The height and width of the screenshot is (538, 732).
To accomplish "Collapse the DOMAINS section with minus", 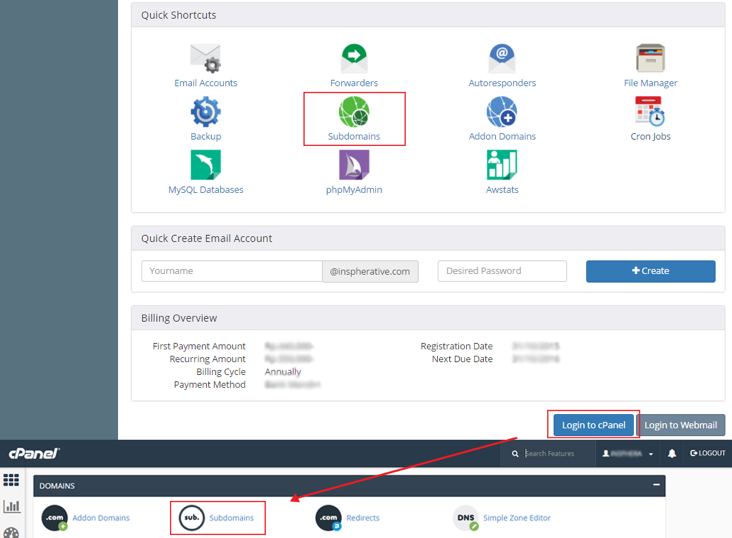I will (x=656, y=485).
